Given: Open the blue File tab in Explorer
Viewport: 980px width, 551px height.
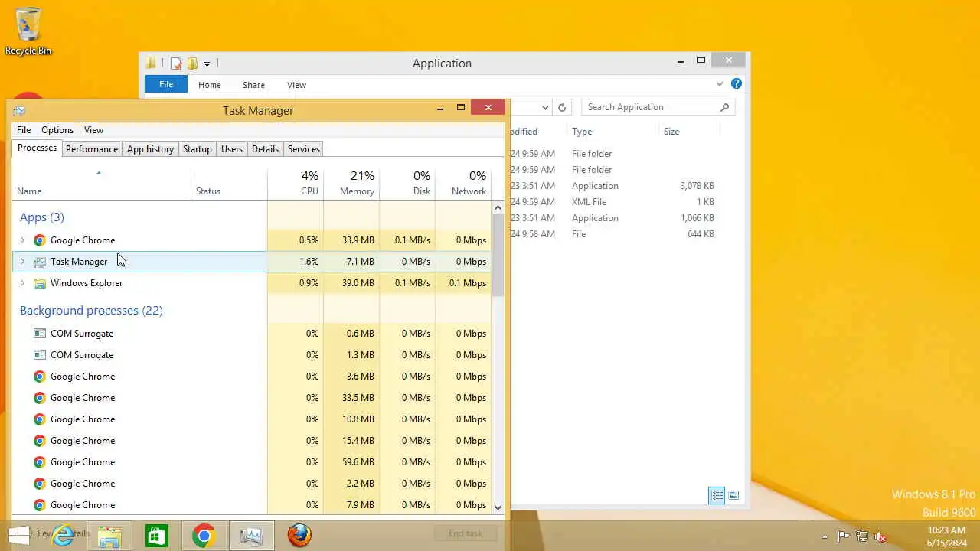Looking at the screenshot, I should [x=166, y=85].
